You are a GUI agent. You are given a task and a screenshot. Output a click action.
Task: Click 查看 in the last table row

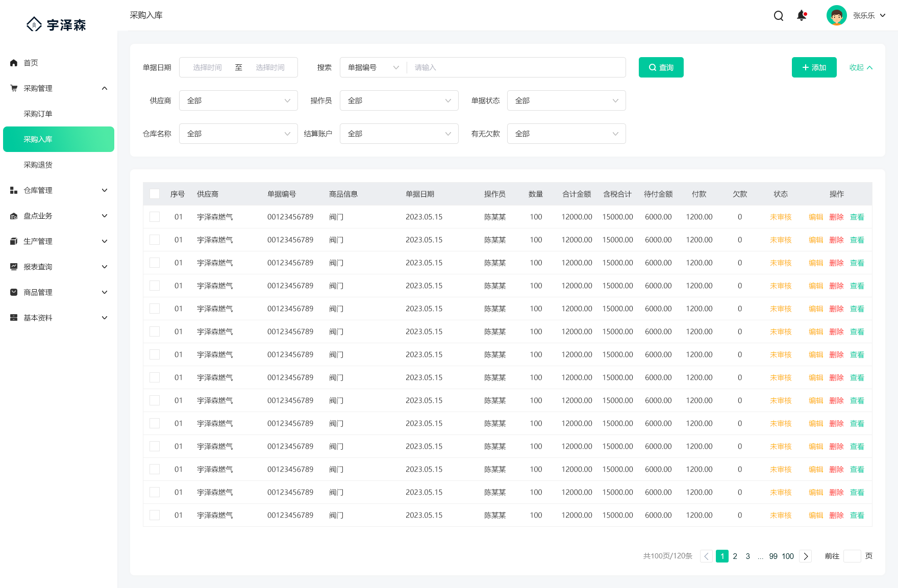857,515
